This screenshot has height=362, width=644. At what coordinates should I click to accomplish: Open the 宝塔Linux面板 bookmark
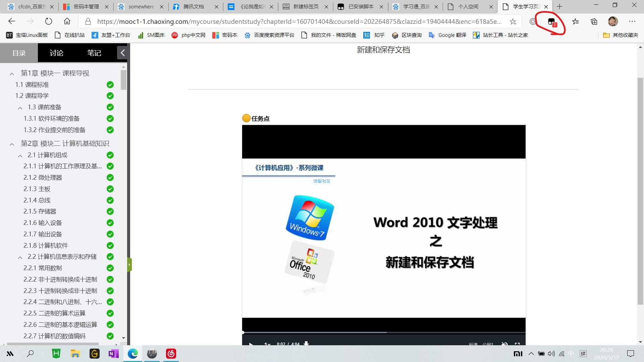[27, 35]
